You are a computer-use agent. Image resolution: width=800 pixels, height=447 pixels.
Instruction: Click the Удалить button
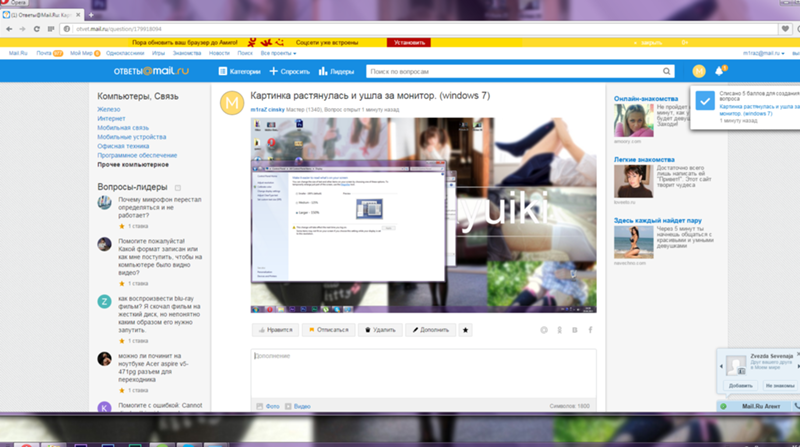pos(380,330)
